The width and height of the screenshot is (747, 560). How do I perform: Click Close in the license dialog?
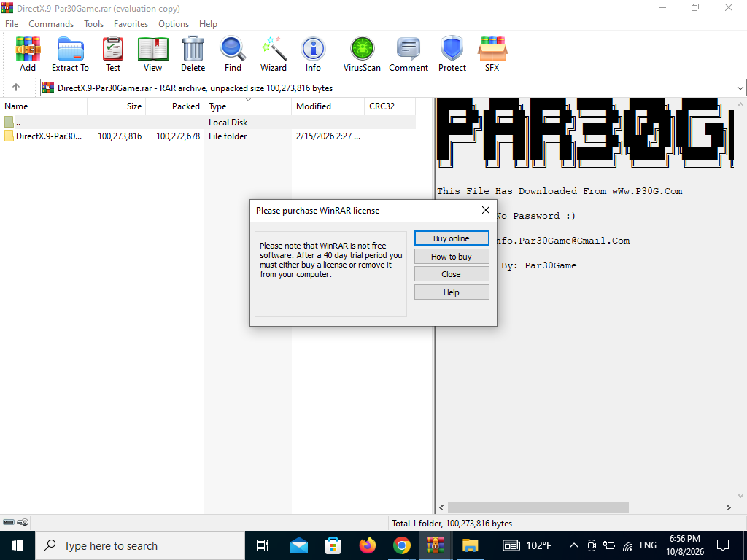[x=452, y=274]
